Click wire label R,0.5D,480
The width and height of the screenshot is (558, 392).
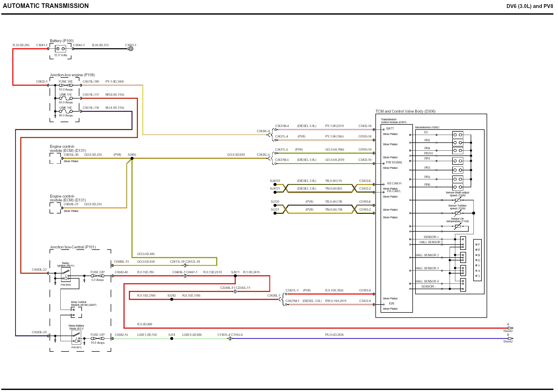145,324
